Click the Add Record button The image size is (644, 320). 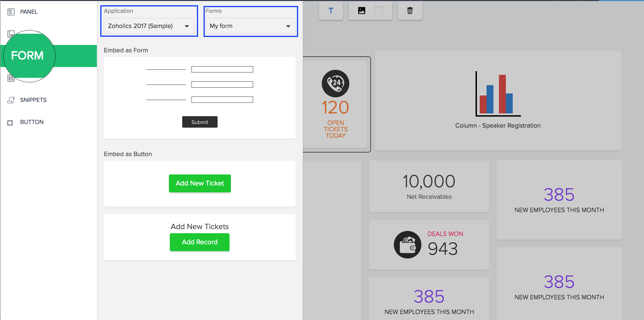pyautogui.click(x=199, y=242)
